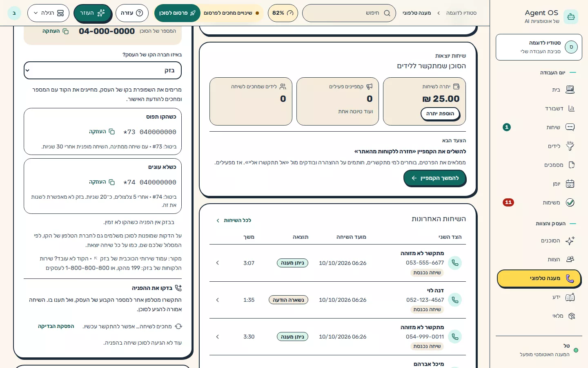
Task: Expand the 3:07 call row chevron
Action: click(218, 263)
